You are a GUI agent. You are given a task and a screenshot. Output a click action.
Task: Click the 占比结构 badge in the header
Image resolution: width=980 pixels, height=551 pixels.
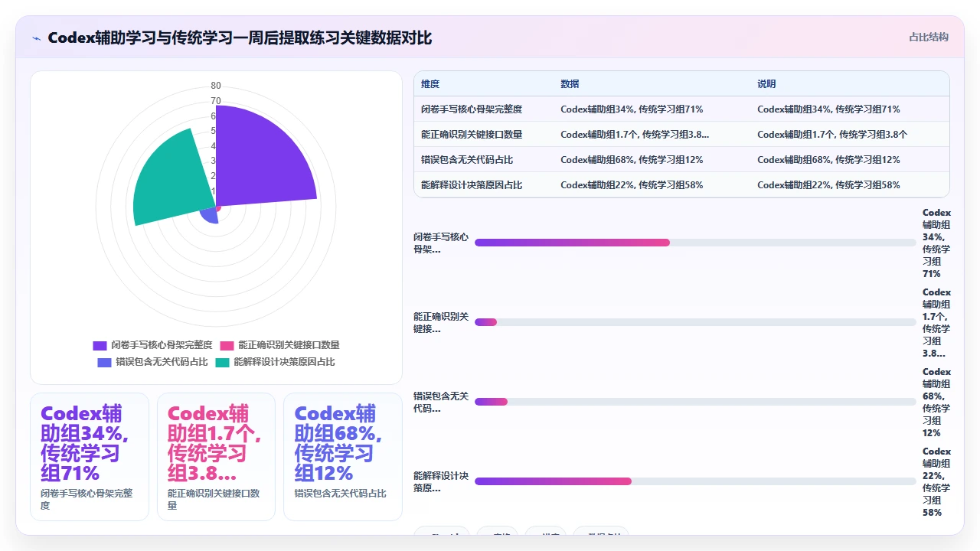929,37
